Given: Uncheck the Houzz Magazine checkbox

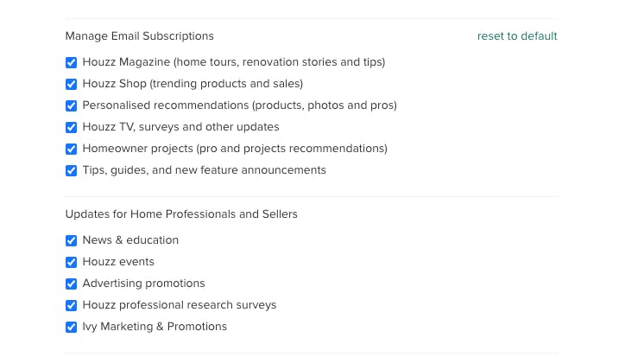Looking at the screenshot, I should (x=71, y=62).
